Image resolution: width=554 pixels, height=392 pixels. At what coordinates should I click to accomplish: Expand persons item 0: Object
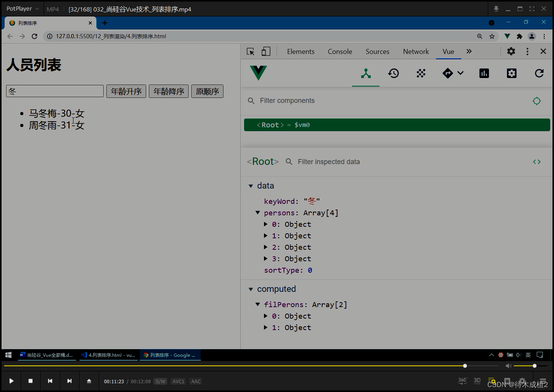tap(266, 224)
